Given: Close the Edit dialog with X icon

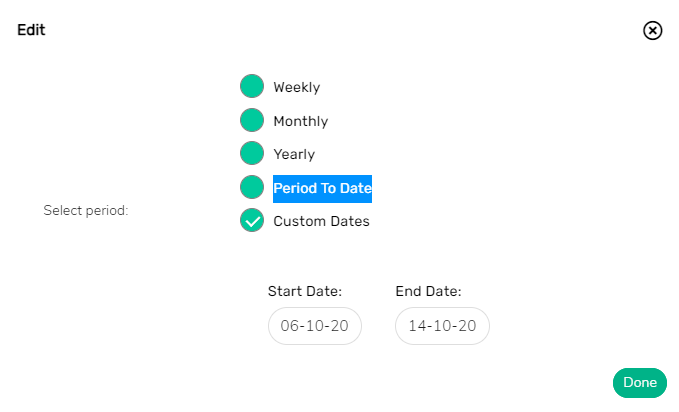Looking at the screenshot, I should [x=652, y=31].
